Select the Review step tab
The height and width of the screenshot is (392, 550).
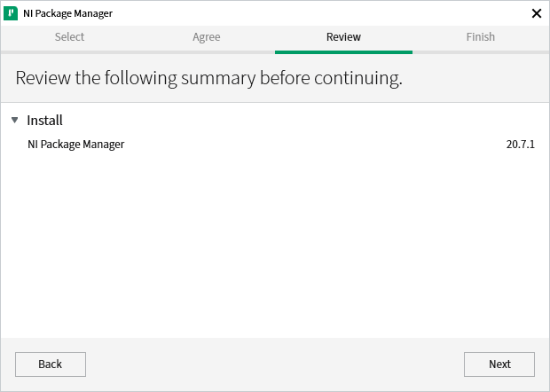(343, 37)
